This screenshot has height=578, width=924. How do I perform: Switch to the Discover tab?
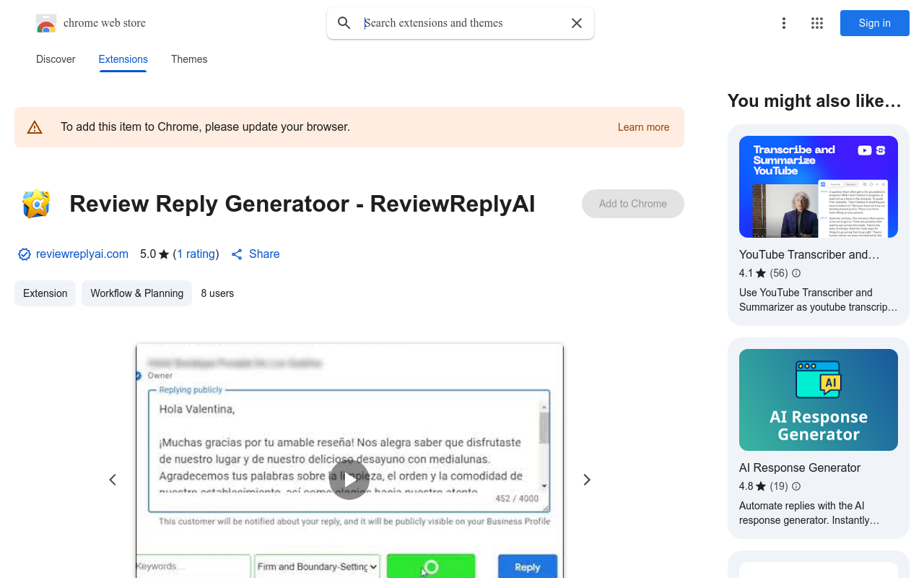point(56,59)
